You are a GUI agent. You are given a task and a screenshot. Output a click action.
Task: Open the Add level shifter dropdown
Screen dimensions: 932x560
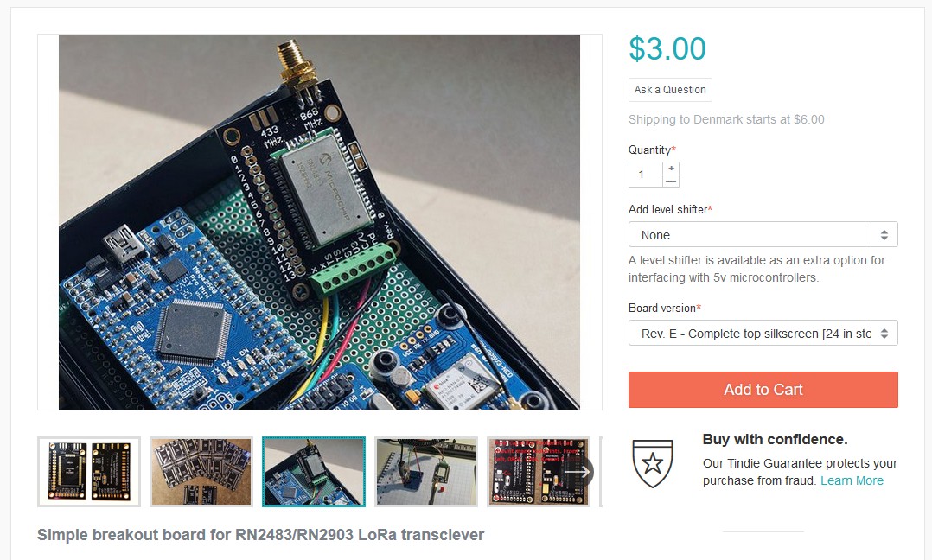coord(763,234)
